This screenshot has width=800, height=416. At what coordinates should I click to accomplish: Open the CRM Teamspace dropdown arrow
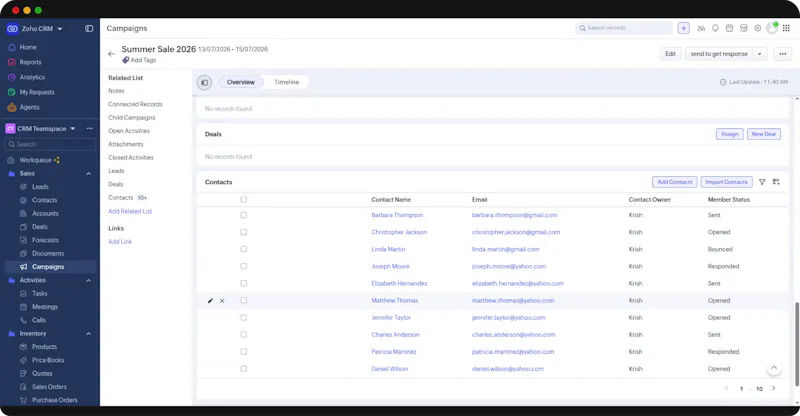(x=72, y=129)
